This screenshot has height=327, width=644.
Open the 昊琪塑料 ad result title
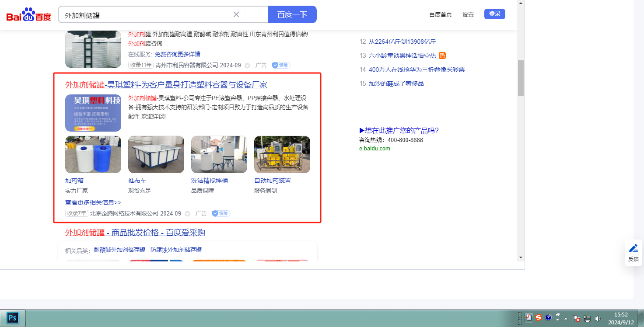tap(166, 84)
